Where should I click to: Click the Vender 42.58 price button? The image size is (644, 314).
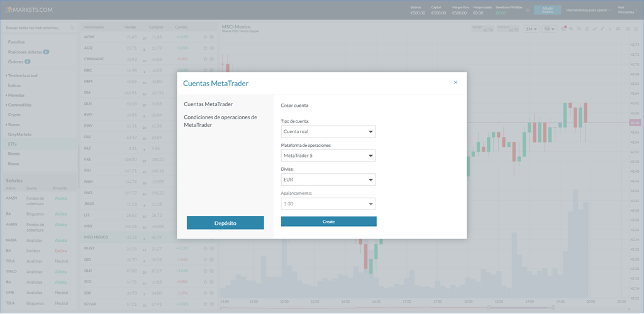tap(482, 29)
